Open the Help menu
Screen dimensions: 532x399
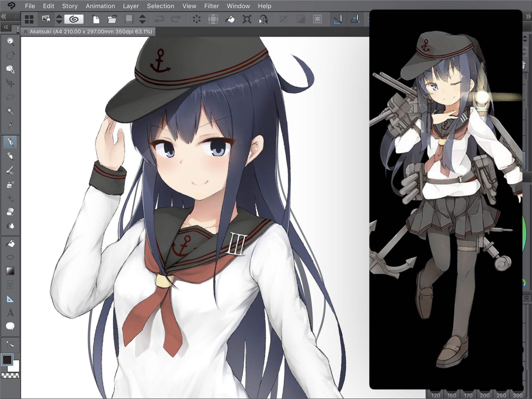click(265, 6)
